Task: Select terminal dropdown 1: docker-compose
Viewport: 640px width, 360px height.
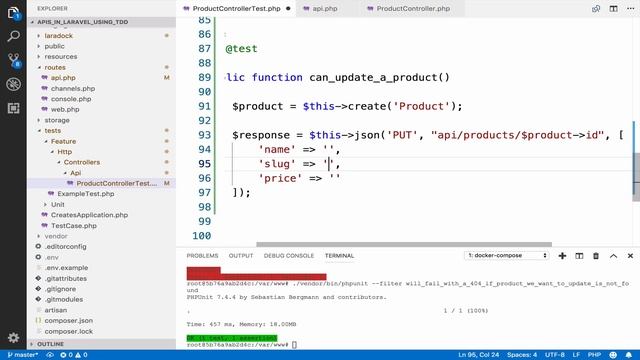Action: click(506, 256)
